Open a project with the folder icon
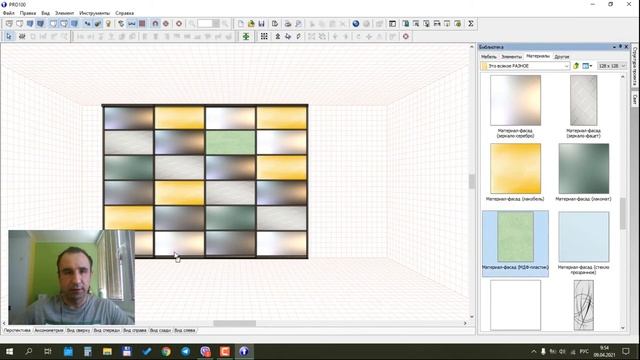This screenshot has width=640, height=360. [x=251, y=24]
